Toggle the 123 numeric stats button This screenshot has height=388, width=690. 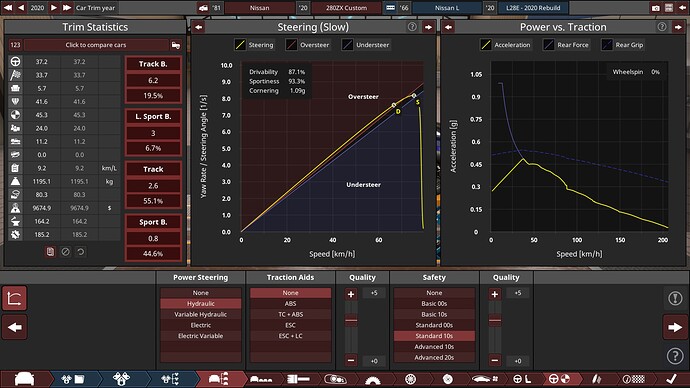point(15,45)
